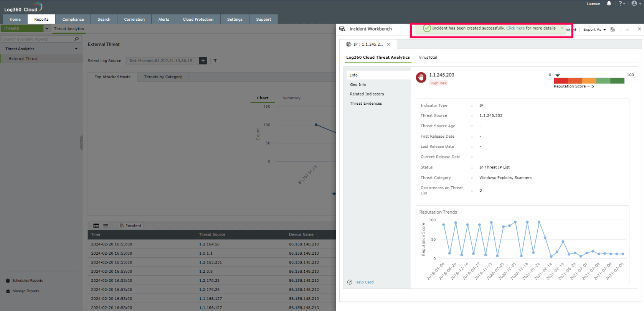Open the Export As dropdown
Image resolution: width=644 pixels, height=311 pixels.
click(594, 30)
